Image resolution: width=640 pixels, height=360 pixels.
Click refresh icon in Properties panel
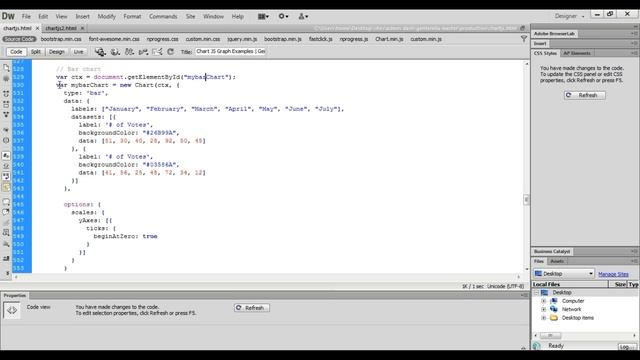239,308
